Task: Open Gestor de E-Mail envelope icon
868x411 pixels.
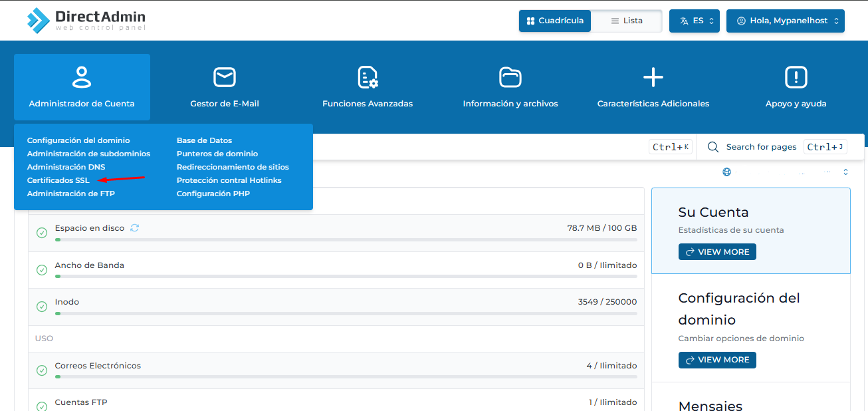Action: coord(225,77)
